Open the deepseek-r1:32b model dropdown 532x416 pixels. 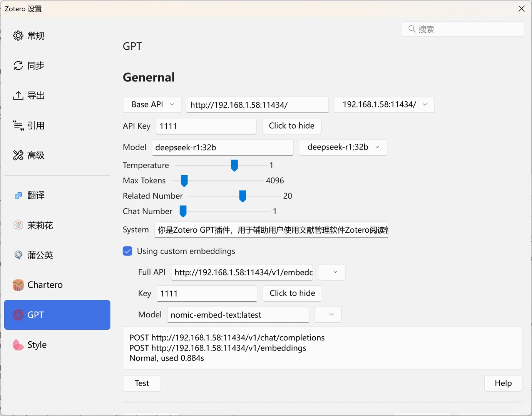[343, 147]
